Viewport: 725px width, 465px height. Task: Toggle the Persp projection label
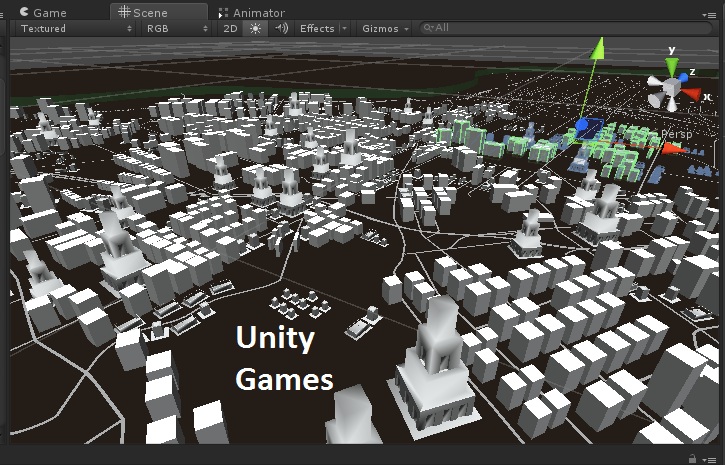(x=677, y=134)
